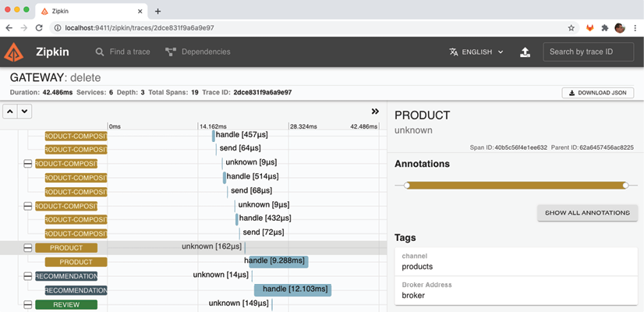
Task: Open the Dependencies page
Action: click(197, 51)
